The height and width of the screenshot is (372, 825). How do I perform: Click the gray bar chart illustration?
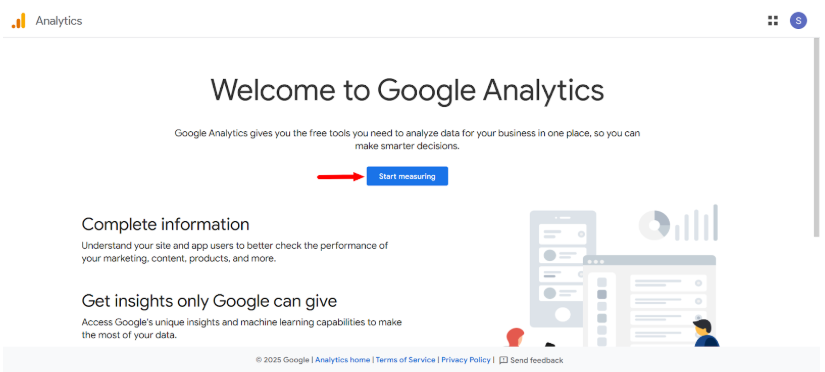(697, 223)
